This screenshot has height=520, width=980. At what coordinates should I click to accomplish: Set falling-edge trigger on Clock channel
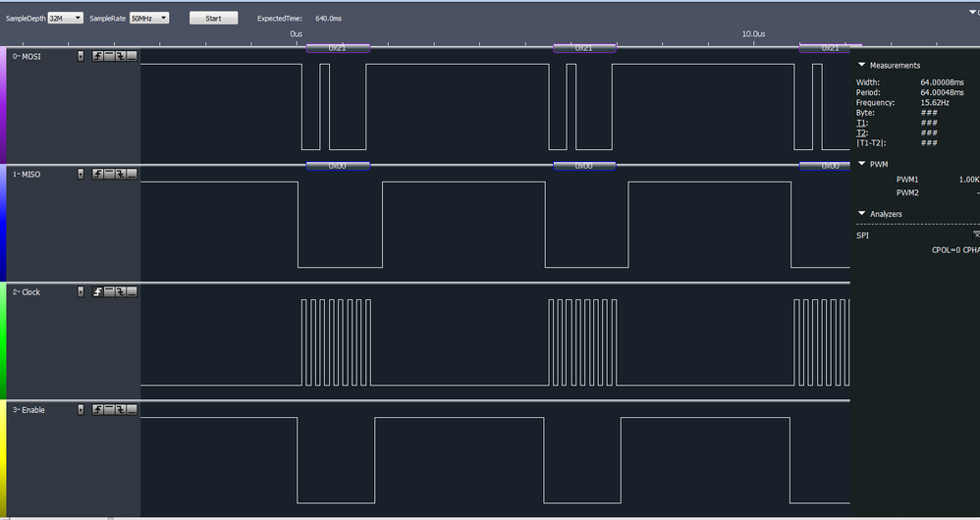tap(120, 292)
